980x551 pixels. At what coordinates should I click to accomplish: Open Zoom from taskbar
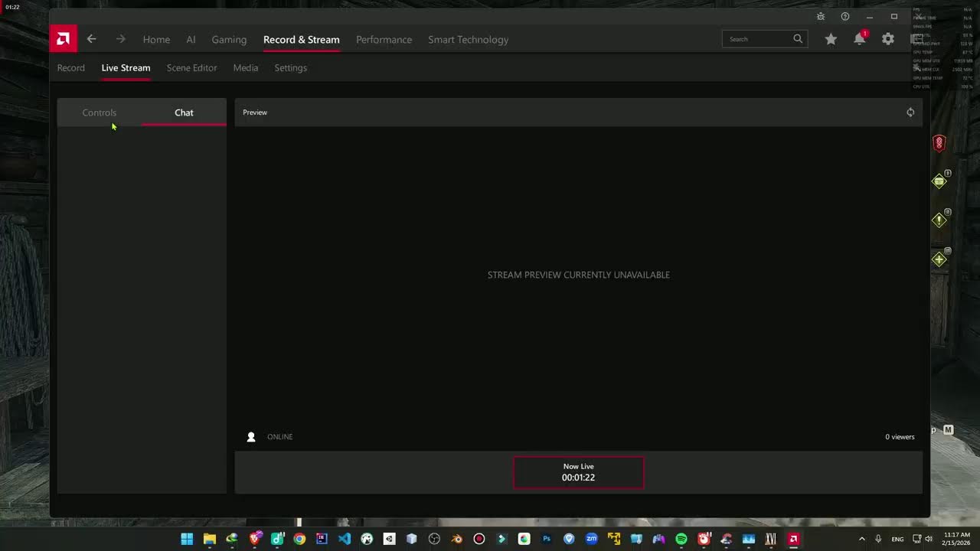click(591, 539)
